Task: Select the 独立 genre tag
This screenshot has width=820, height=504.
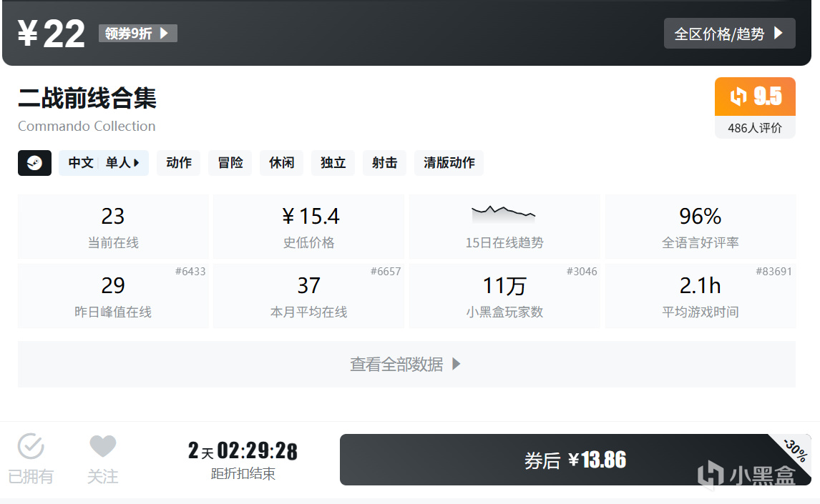Action: click(333, 163)
